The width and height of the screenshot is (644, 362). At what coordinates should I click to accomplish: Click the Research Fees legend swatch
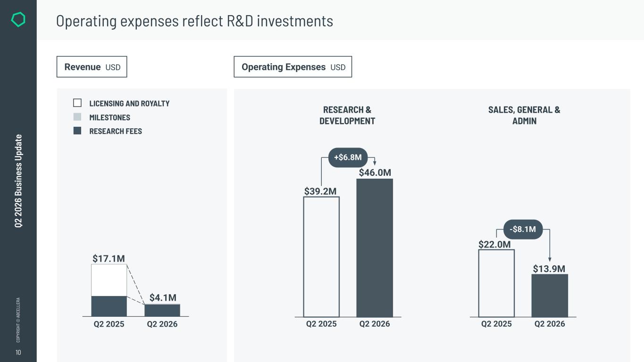click(77, 131)
